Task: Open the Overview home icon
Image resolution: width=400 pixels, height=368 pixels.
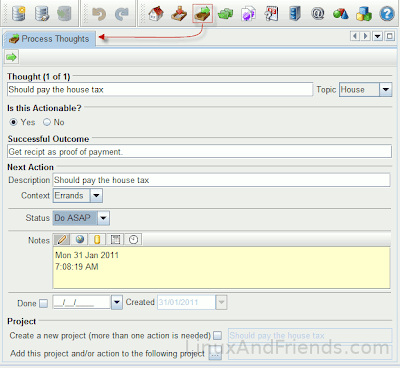Action: point(156,14)
